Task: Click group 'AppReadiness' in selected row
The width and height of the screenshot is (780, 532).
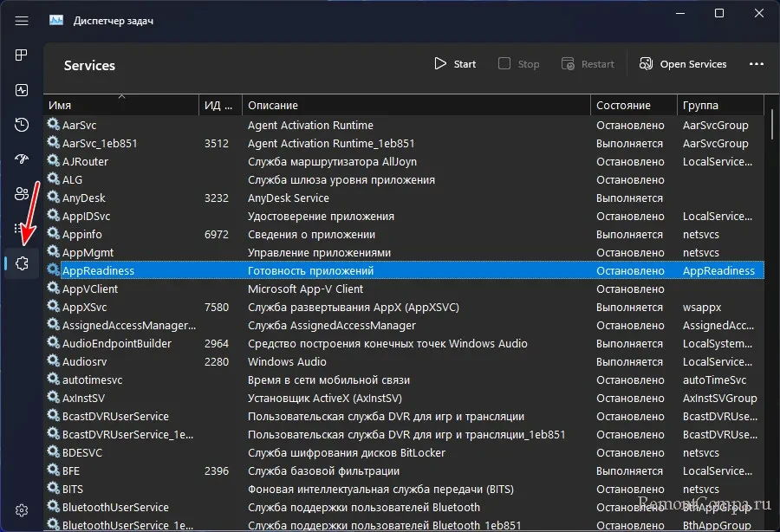Action: click(x=718, y=271)
